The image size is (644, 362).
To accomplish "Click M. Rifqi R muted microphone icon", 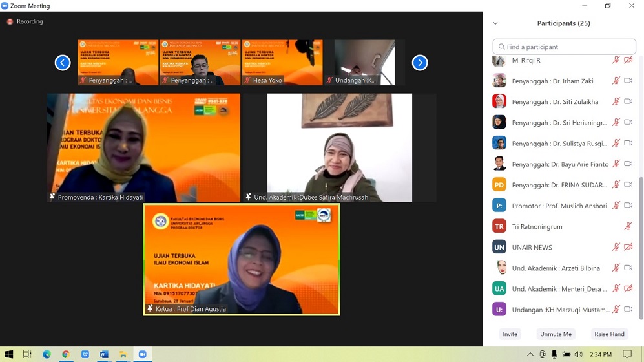I will 616,60.
